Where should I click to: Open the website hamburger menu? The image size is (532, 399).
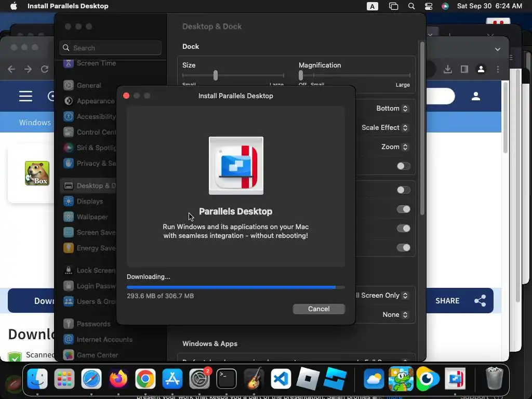click(26, 96)
